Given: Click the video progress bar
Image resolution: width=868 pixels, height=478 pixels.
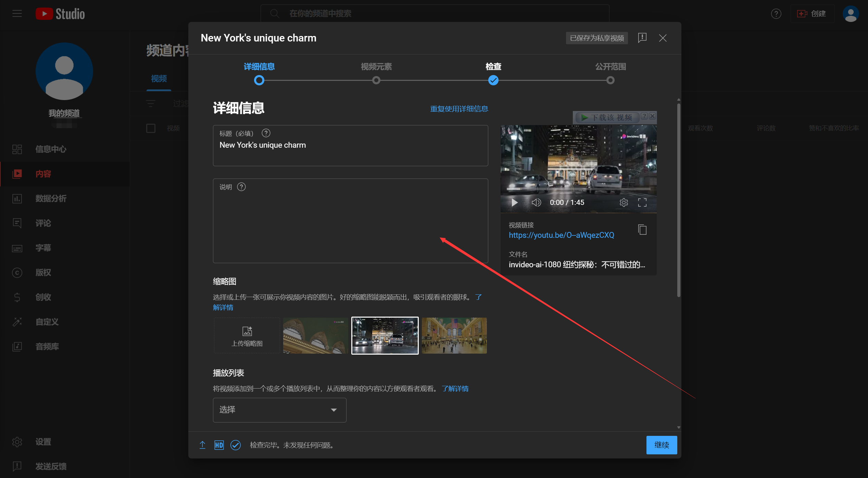Looking at the screenshot, I should 578,189.
